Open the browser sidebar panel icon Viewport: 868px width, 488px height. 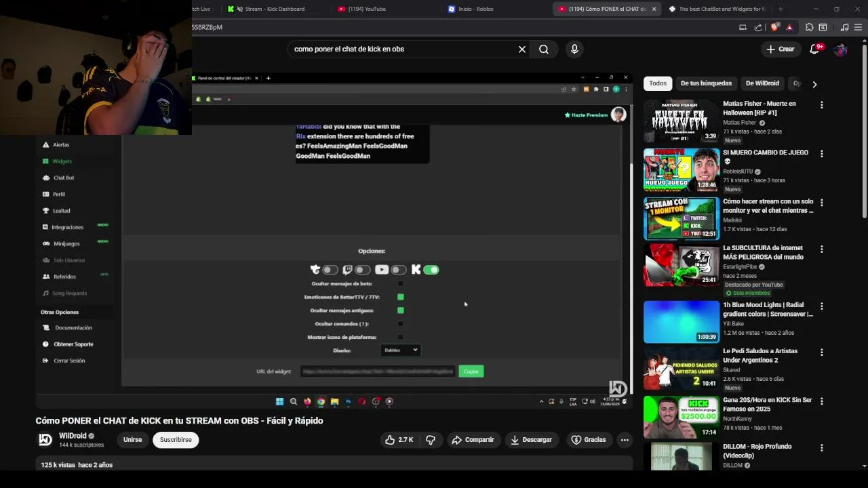pyautogui.click(x=823, y=27)
